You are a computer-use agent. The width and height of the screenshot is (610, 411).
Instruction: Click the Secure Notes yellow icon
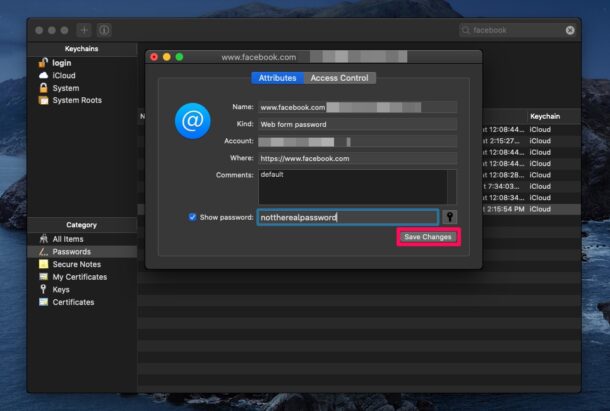(44, 264)
